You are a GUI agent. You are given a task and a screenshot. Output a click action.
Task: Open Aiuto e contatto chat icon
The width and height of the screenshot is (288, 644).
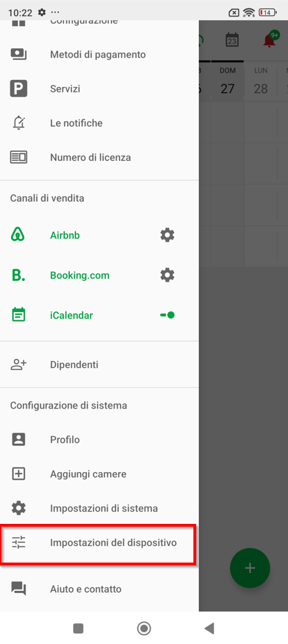[x=19, y=589]
